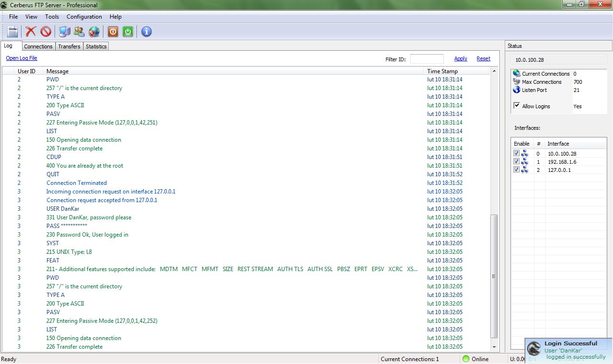Toggle the Allow Logins checkbox
Screen dimensions: 613x364
517,105
